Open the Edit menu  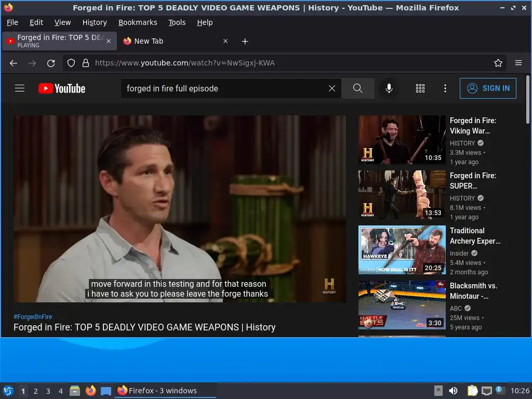pos(36,22)
